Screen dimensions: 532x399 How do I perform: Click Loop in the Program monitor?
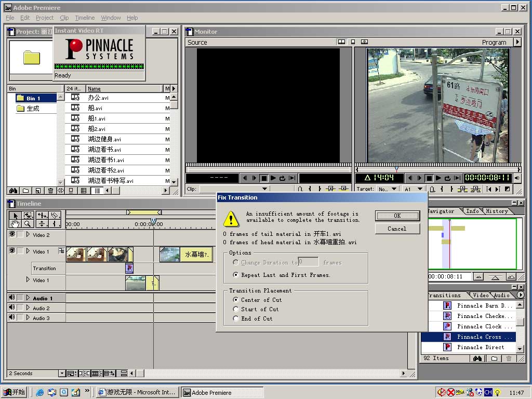[x=447, y=178]
